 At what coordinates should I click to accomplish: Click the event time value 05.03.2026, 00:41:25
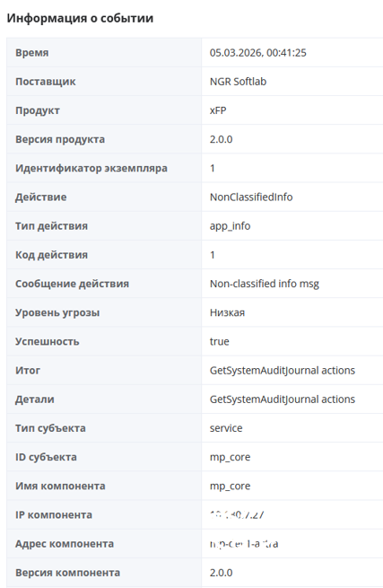coord(257,53)
